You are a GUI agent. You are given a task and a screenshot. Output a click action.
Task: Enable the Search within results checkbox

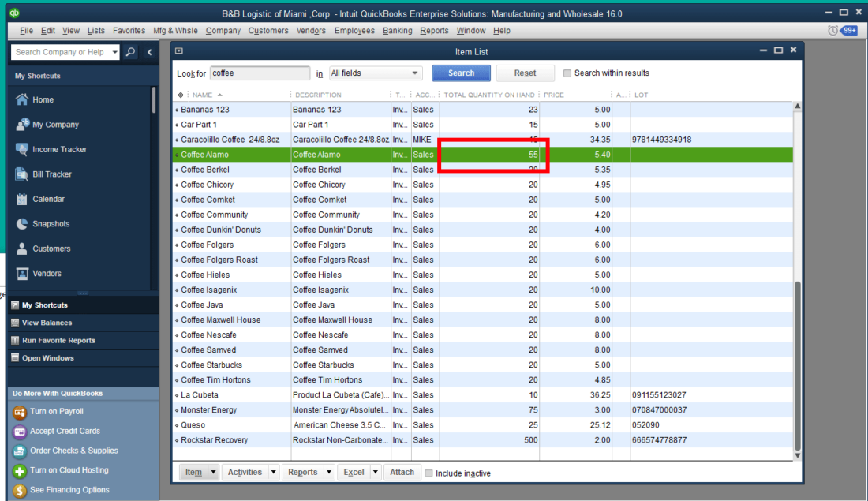coord(567,73)
